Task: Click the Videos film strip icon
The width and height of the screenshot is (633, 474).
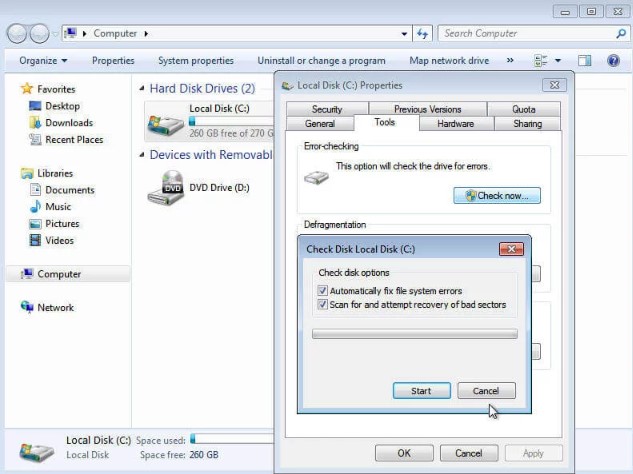Action: (35, 240)
